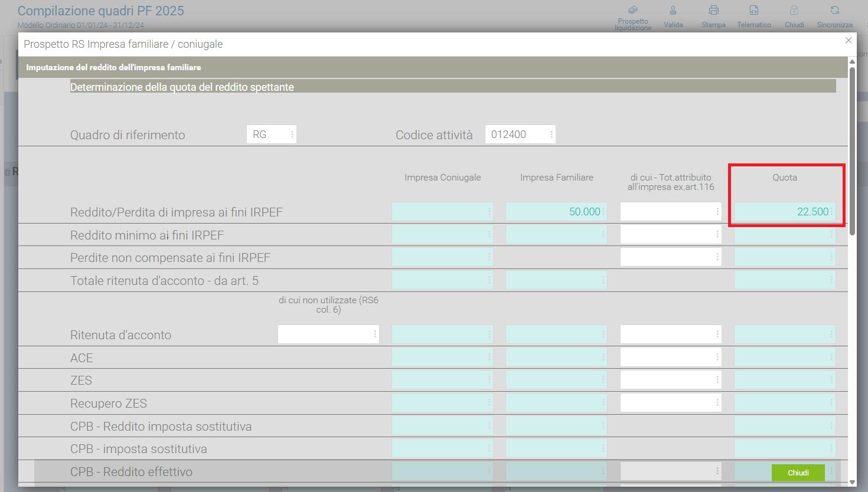The width and height of the screenshot is (868, 492).
Task: Click CPB - imposta sostitutiva Quota cell
Action: [x=785, y=448]
